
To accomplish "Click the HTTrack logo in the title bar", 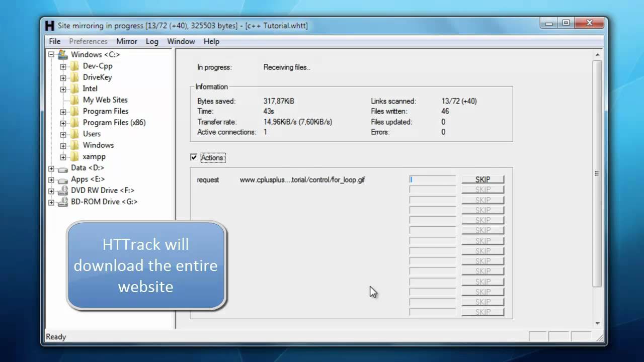I will click(x=49, y=26).
